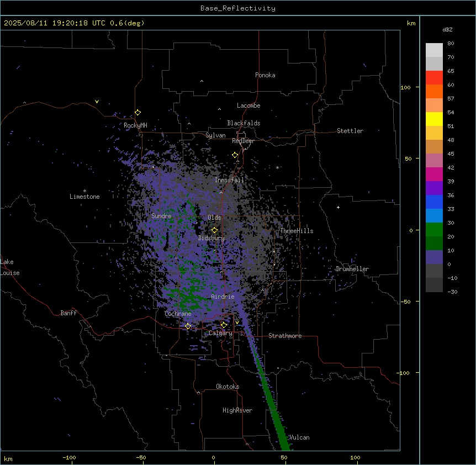Click the Blackfalds label
The height and width of the screenshot is (465, 476).
[x=244, y=123]
